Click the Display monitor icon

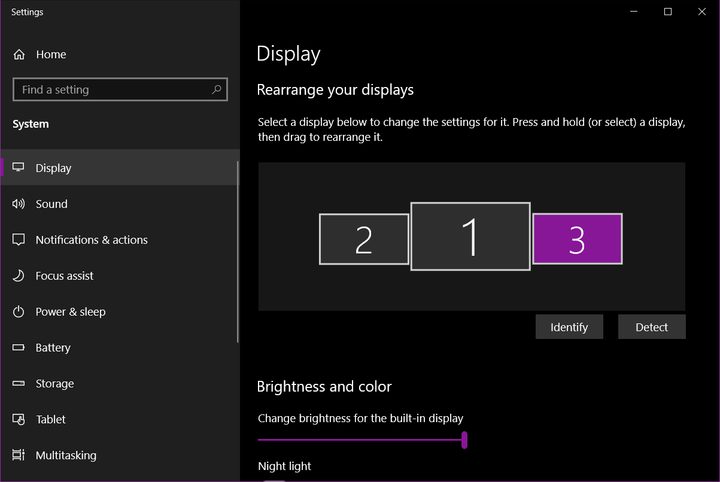point(18,167)
